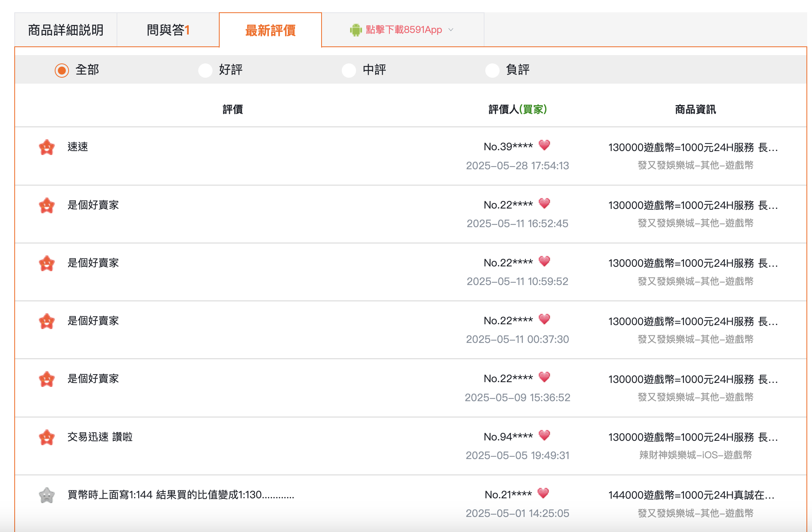
Task: Click the gray star icon on the 1:144 complaint review
Action: 47,495
